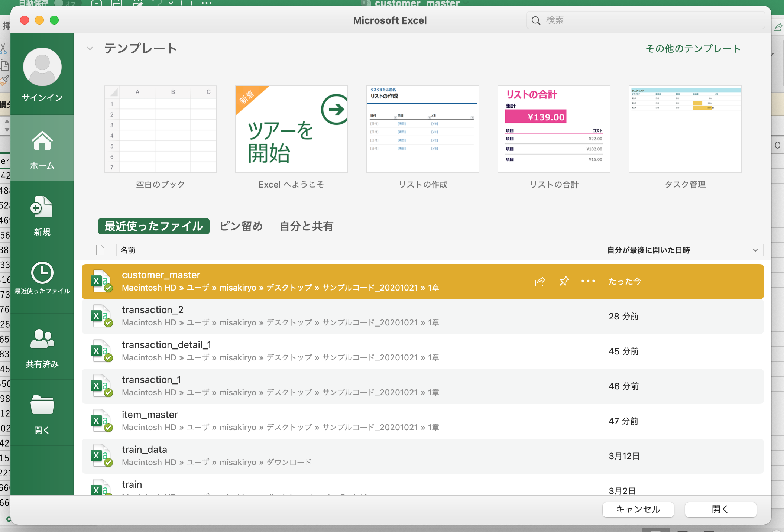Image resolution: width=784 pixels, height=532 pixels.
Task: Click the search magnifier icon
Action: click(535, 20)
